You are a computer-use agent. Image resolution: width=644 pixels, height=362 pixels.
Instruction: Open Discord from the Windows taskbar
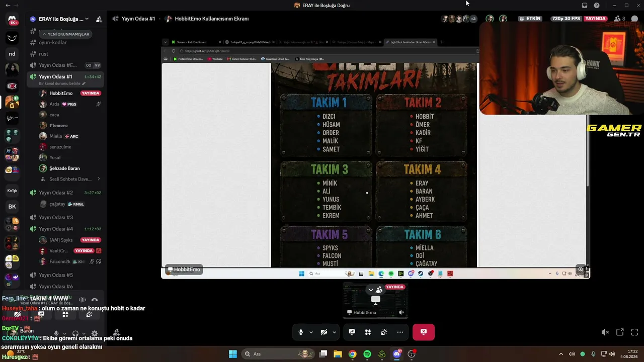tap(397, 354)
